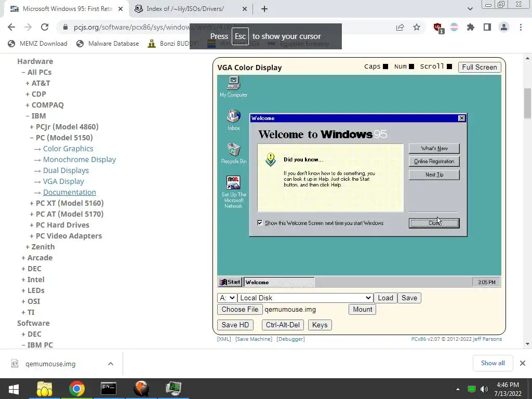This screenshot has width=532, height=399.
Task: Open Command Prompt from the taskbar
Action: click(x=109, y=389)
